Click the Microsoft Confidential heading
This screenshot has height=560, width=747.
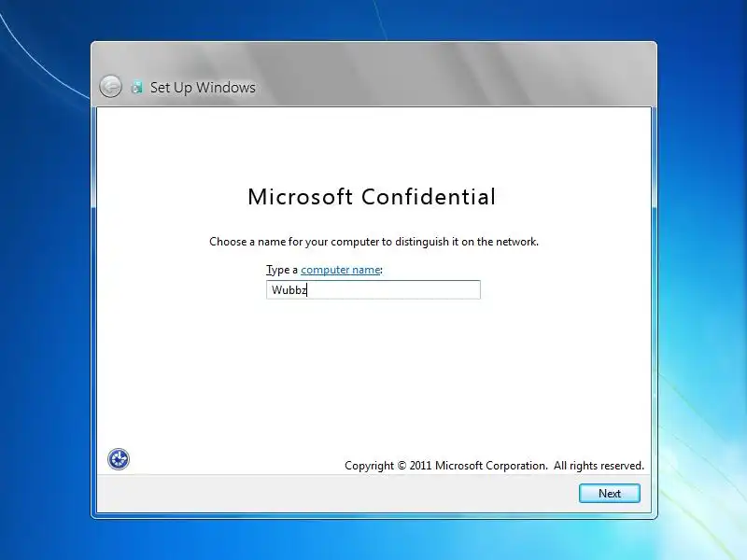click(x=372, y=197)
